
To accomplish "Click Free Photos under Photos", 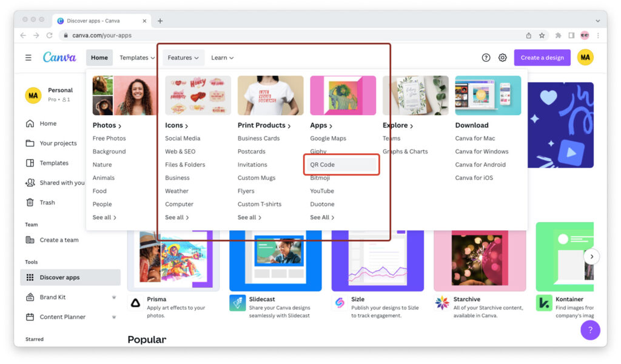I will (x=109, y=139).
